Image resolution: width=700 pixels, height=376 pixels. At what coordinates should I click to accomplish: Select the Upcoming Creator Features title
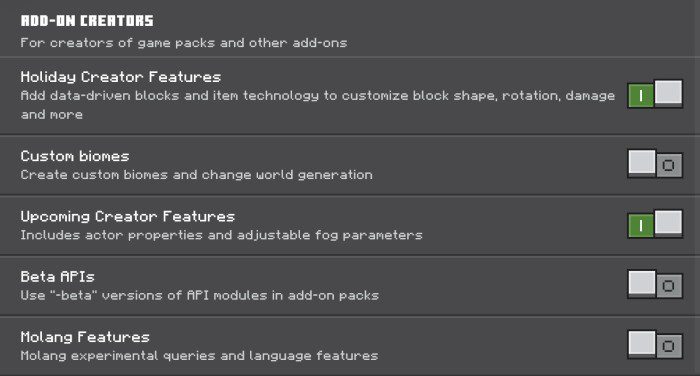pos(128,217)
